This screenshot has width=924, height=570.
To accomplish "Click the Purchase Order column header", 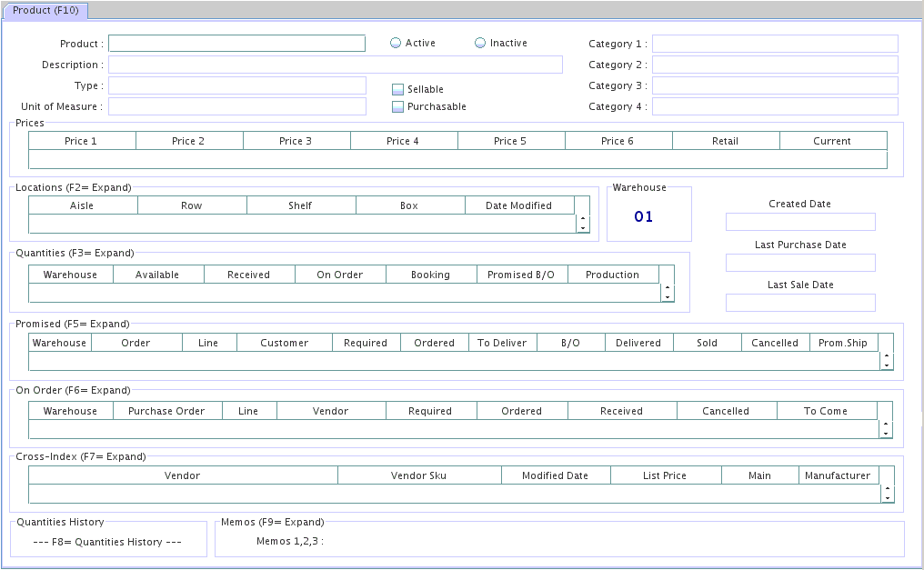I will (x=166, y=411).
